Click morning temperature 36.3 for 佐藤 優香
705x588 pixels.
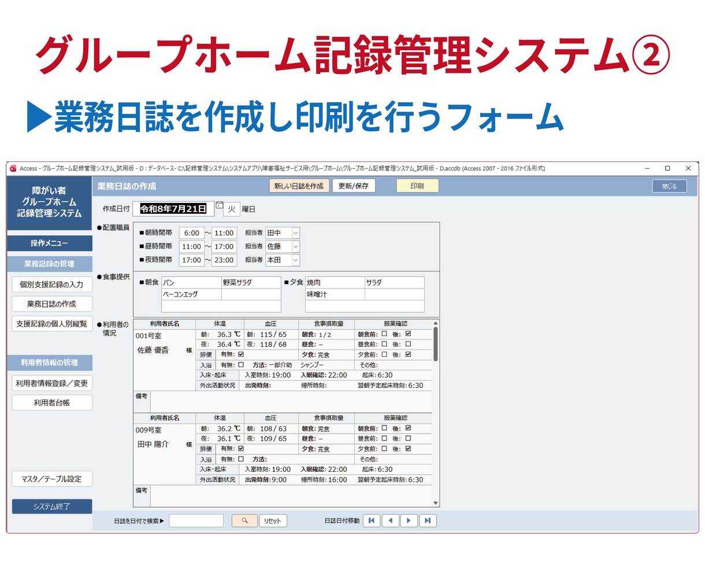pyautogui.click(x=224, y=334)
